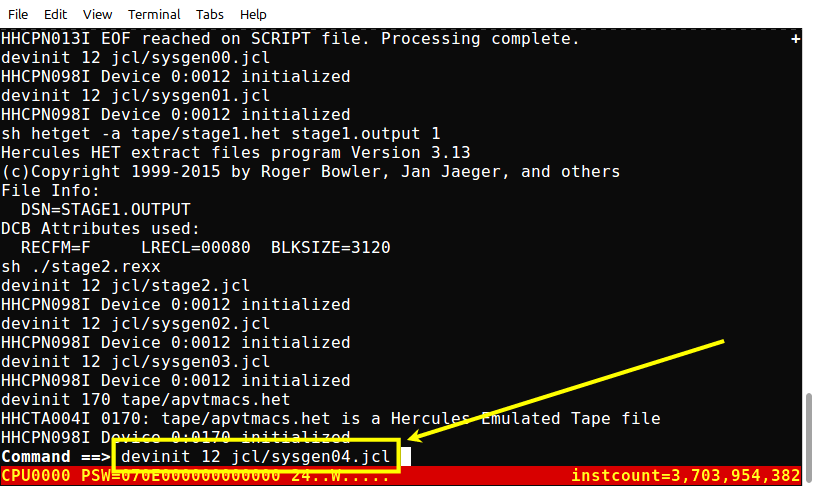The image size is (815, 486).
Task: Open the File menu
Action: (18, 15)
